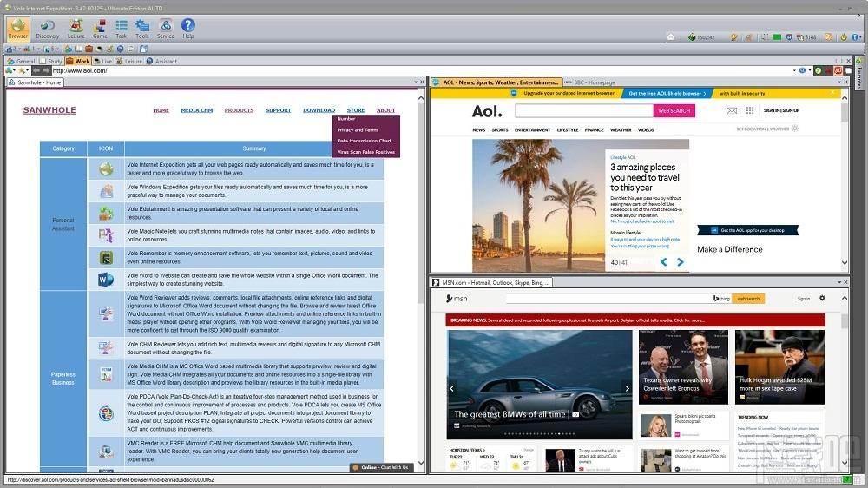
Task: Switch to the Study workspace tab
Action: [51, 61]
